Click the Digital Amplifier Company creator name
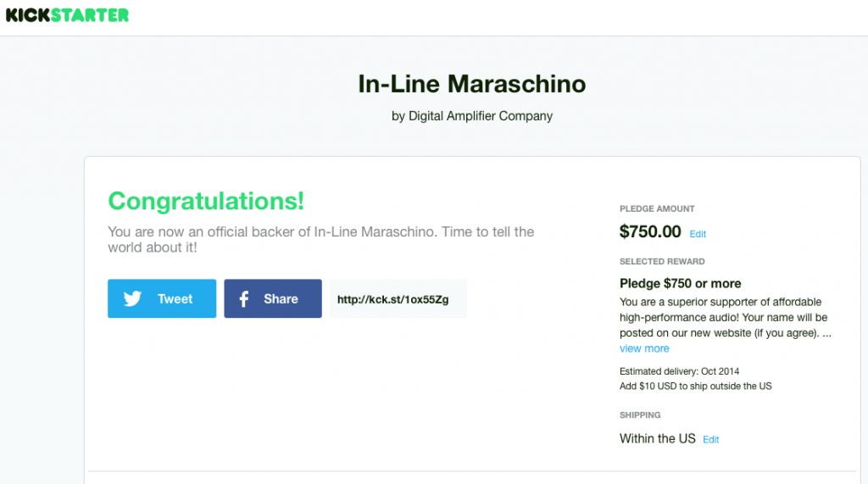The width and height of the screenshot is (868, 484). click(481, 116)
